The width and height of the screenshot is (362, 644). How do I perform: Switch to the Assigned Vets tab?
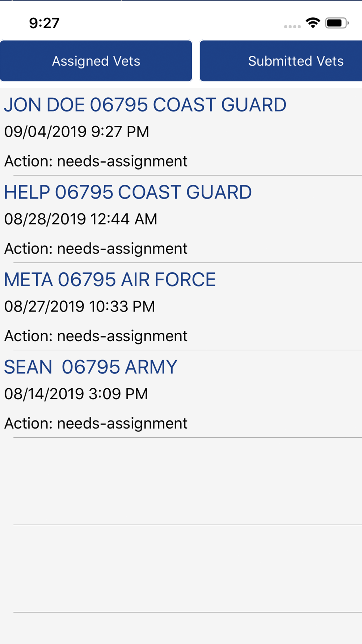click(96, 61)
